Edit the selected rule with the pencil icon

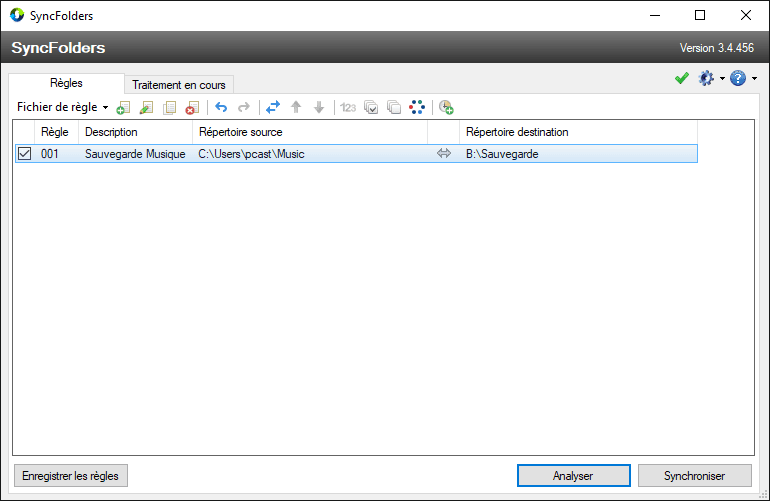click(146, 107)
